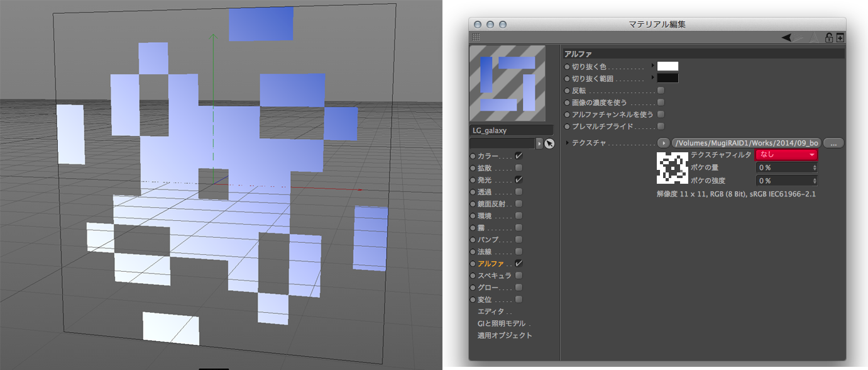Click the new window plus icon
868x370 pixels.
pyautogui.click(x=840, y=38)
